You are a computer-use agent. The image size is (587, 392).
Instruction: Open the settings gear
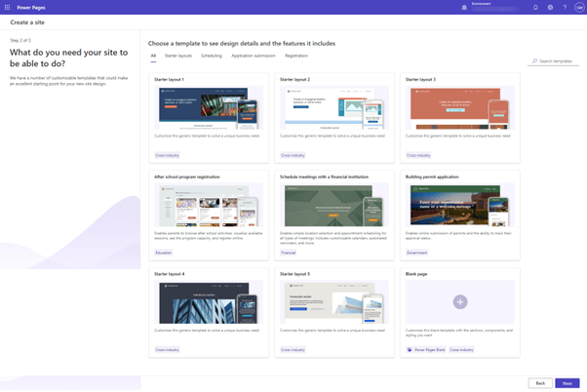coord(550,7)
